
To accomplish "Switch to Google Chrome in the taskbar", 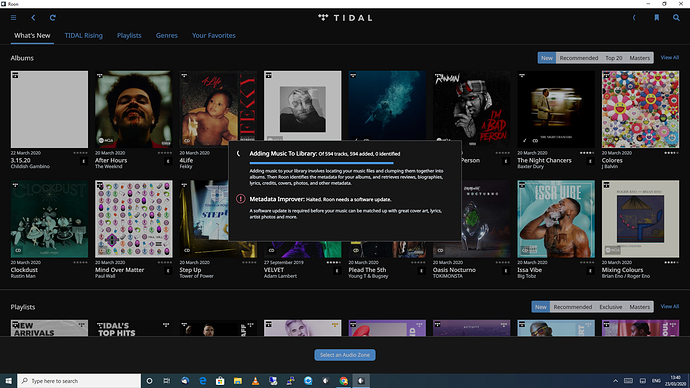I will (x=343, y=381).
